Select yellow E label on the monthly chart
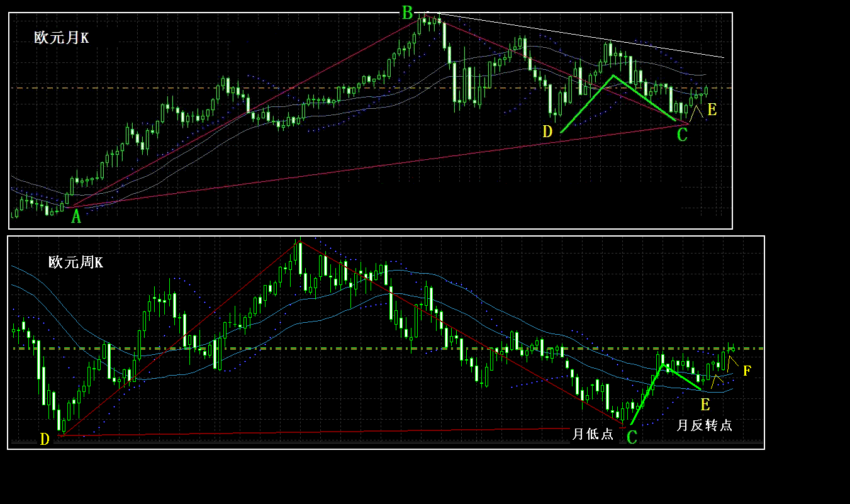This screenshot has height=504, width=850. pyautogui.click(x=712, y=110)
